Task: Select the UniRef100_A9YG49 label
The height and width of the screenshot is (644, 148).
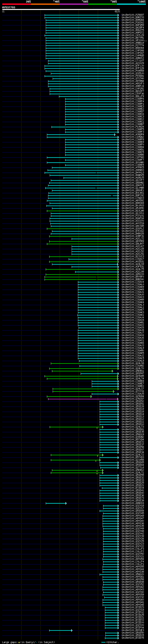Action: (x=133, y=516)
